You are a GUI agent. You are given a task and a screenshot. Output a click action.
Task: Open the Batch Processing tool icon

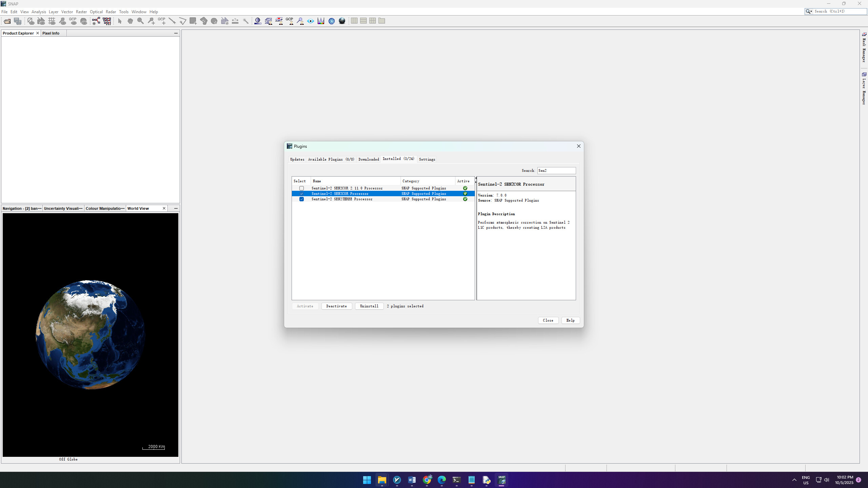[107, 21]
